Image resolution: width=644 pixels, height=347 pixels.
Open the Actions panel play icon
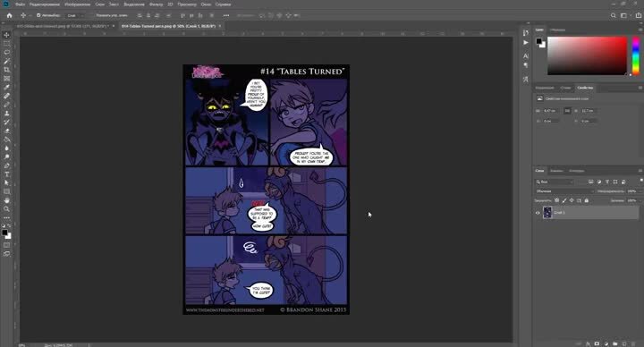click(x=526, y=42)
